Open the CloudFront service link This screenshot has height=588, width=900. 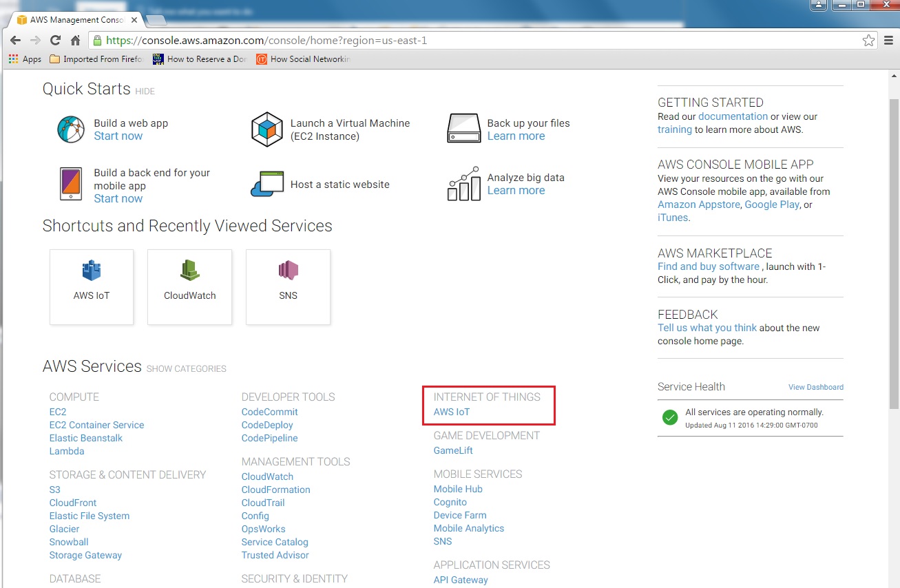point(73,503)
